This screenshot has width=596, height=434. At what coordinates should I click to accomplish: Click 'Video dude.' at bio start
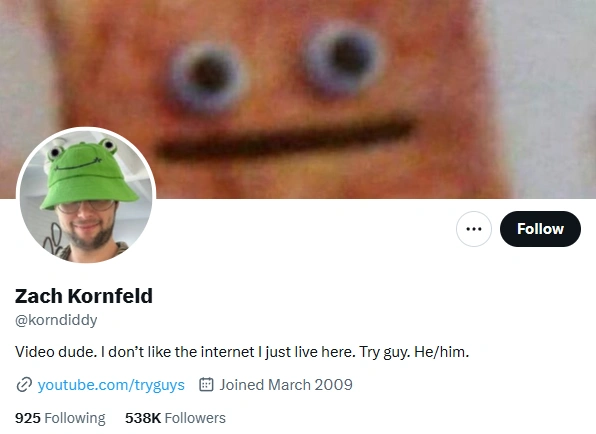56,352
